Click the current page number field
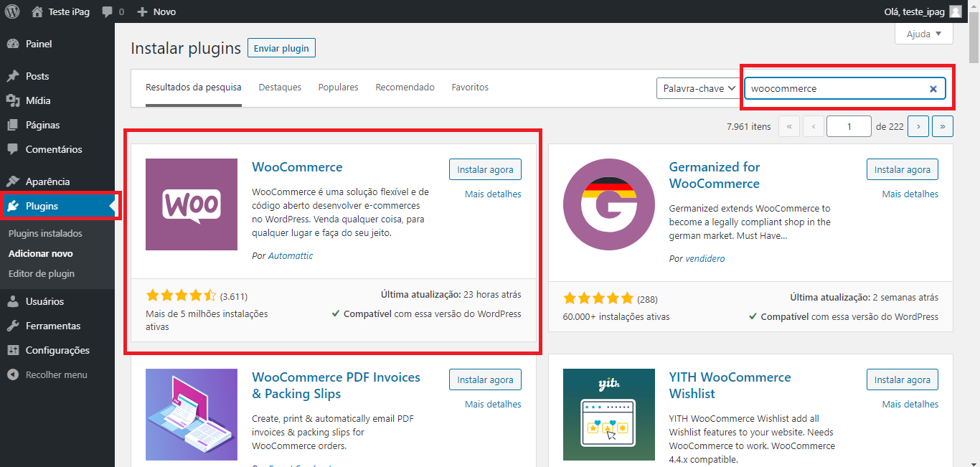 849,126
